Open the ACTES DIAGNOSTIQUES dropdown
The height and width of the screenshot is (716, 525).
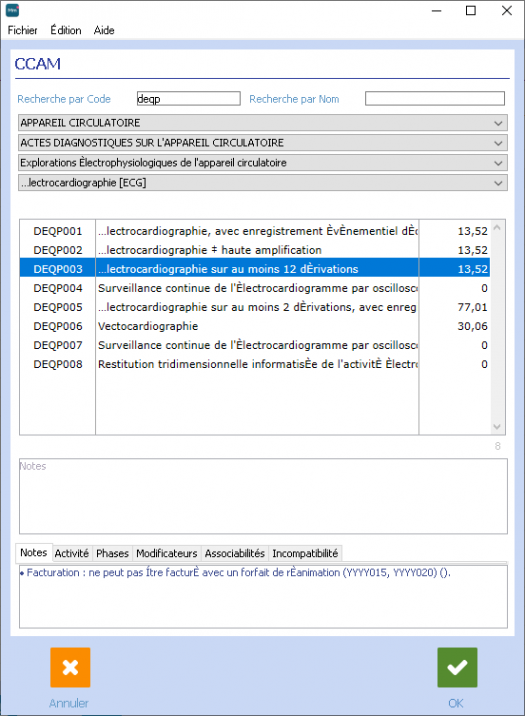(262, 143)
